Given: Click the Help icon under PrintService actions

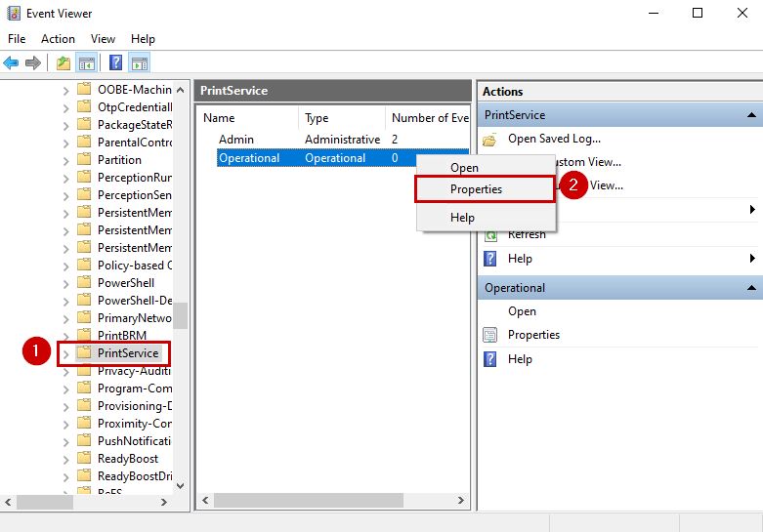Looking at the screenshot, I should pos(490,259).
